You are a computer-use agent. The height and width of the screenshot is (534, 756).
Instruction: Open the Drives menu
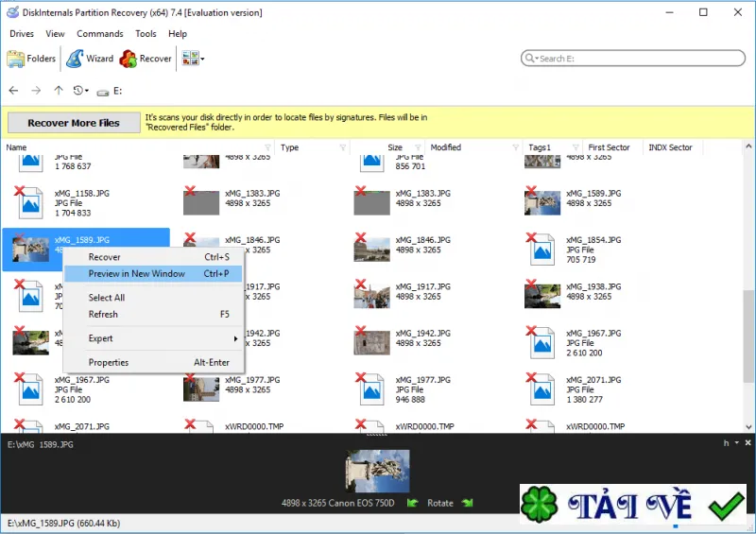coord(22,34)
